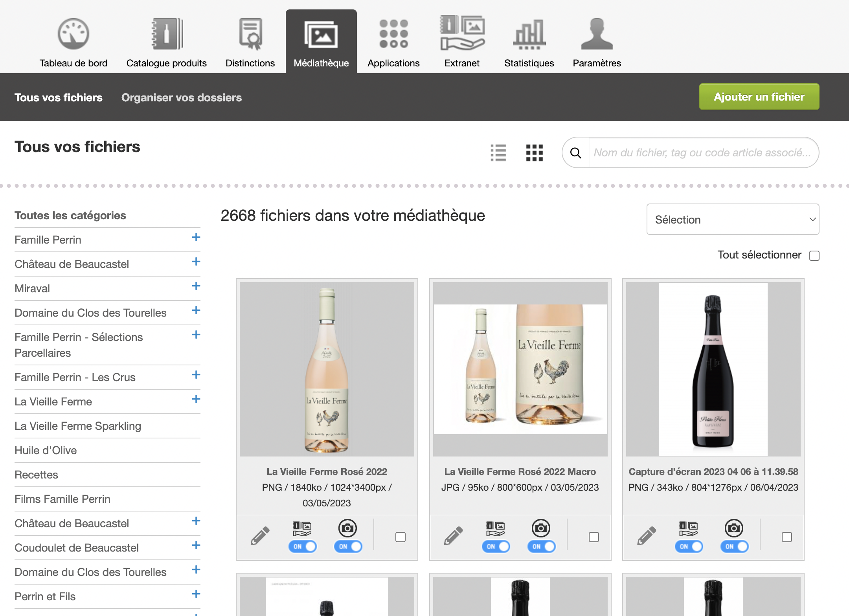Select checkbox on La Vieille Ferme Rosé 2022
This screenshot has height=616, width=849.
tap(401, 537)
